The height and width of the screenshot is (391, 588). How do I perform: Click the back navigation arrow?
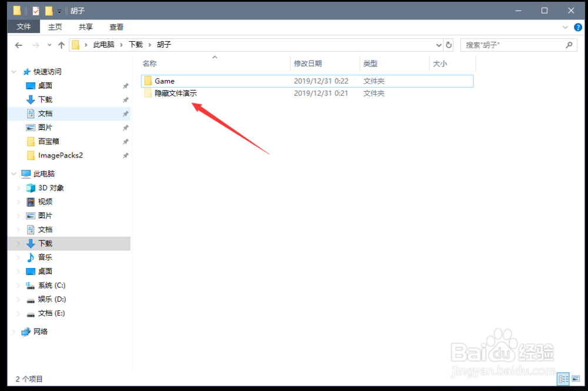pyautogui.click(x=18, y=45)
